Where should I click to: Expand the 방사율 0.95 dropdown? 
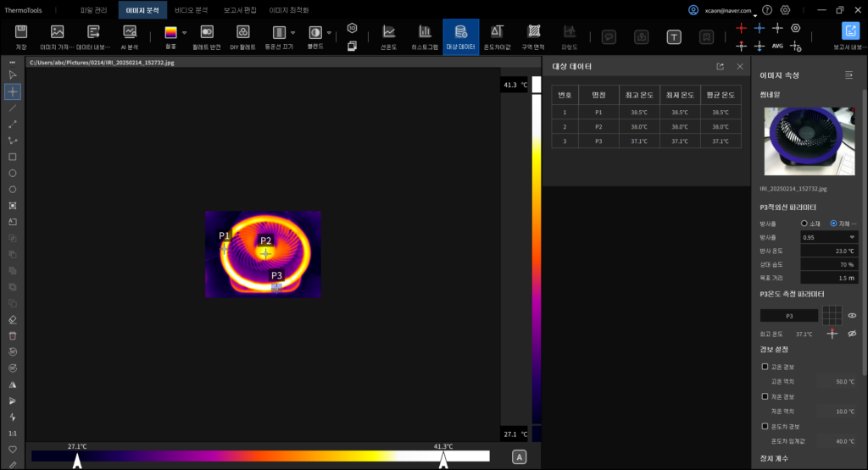(851, 237)
